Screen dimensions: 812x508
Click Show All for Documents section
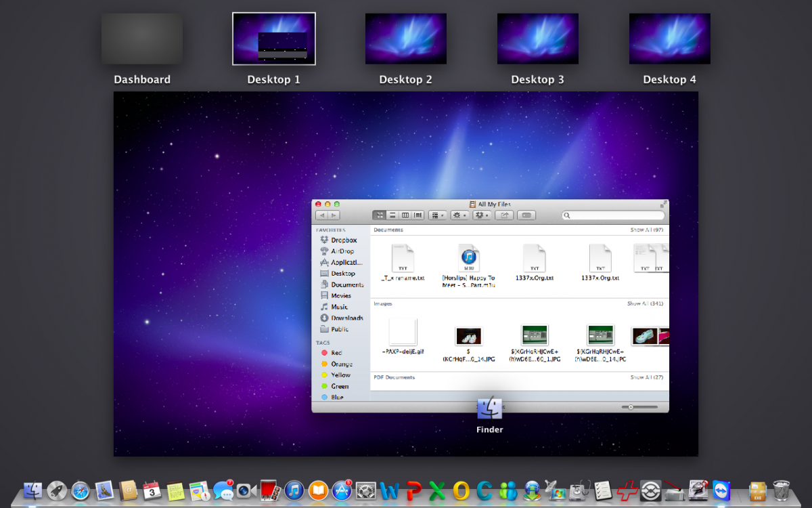646,230
